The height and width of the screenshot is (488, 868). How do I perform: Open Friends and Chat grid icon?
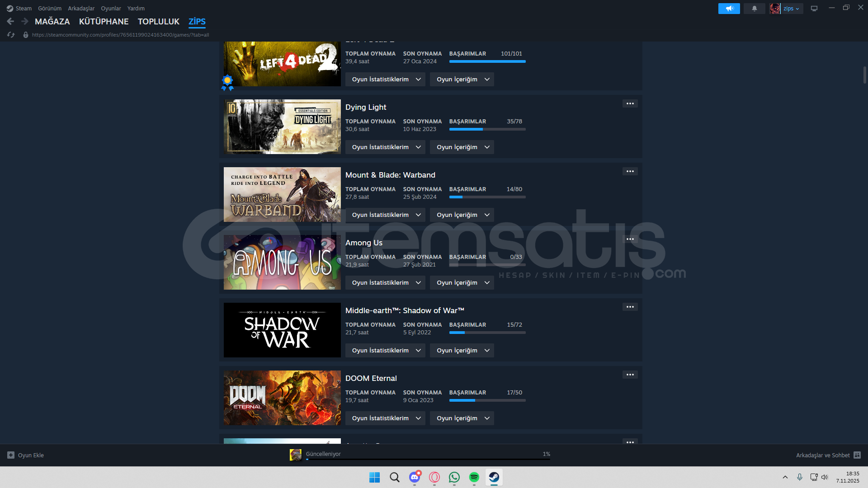857,455
